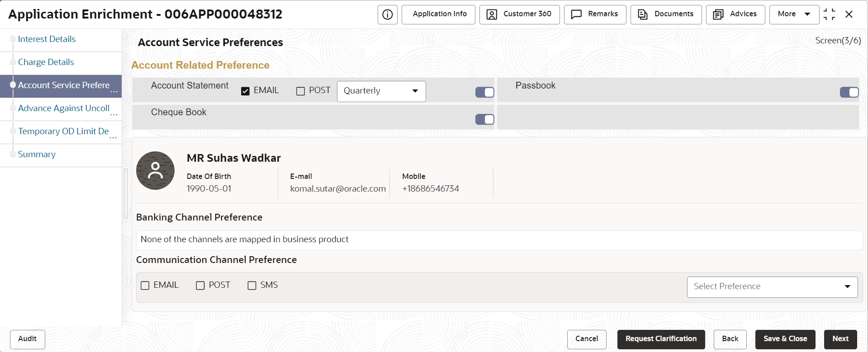This screenshot has width=868, height=352.
Task: Close the Application Enrichment window
Action: pos(849,14)
